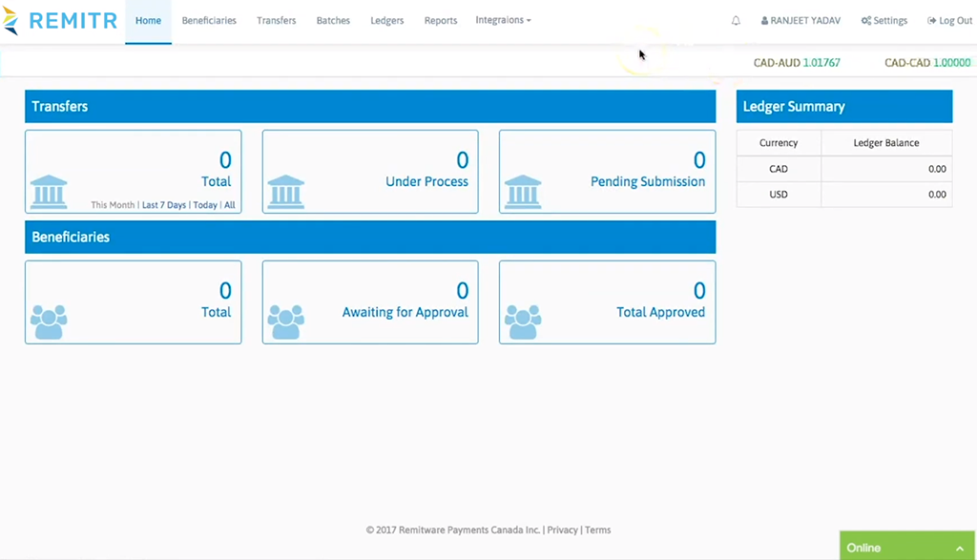Click the user profile icon beside RANJEET YADAV
This screenshot has height=560, width=977.
[x=764, y=21]
